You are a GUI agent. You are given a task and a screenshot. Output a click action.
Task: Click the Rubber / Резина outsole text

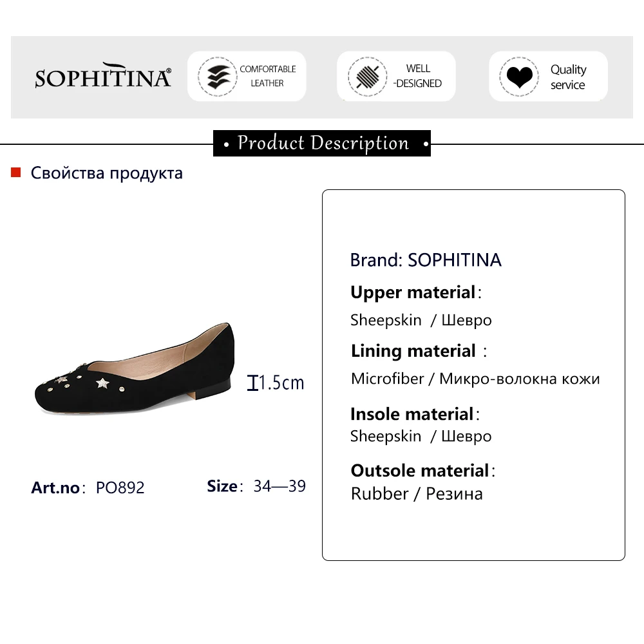point(417,494)
